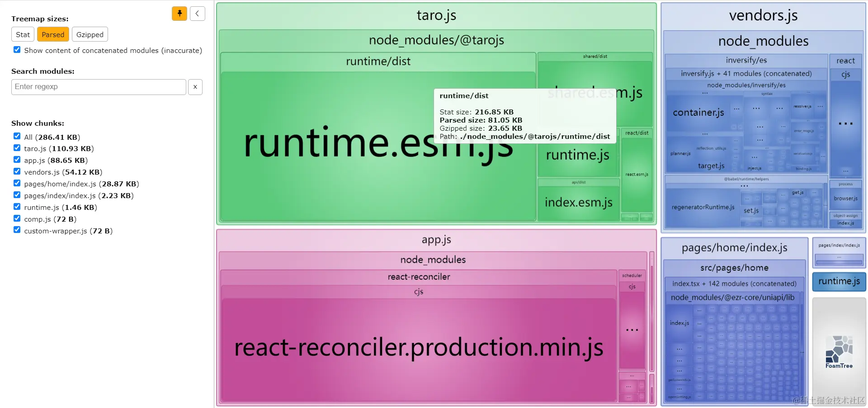
Task: Click the set.js module cell
Action: coord(751,211)
